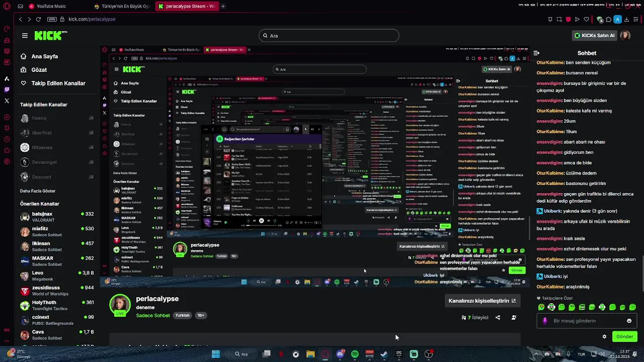Viewport: 644px width, 362px height.
Task: Open Steam from the taskbar
Action: click(384, 354)
